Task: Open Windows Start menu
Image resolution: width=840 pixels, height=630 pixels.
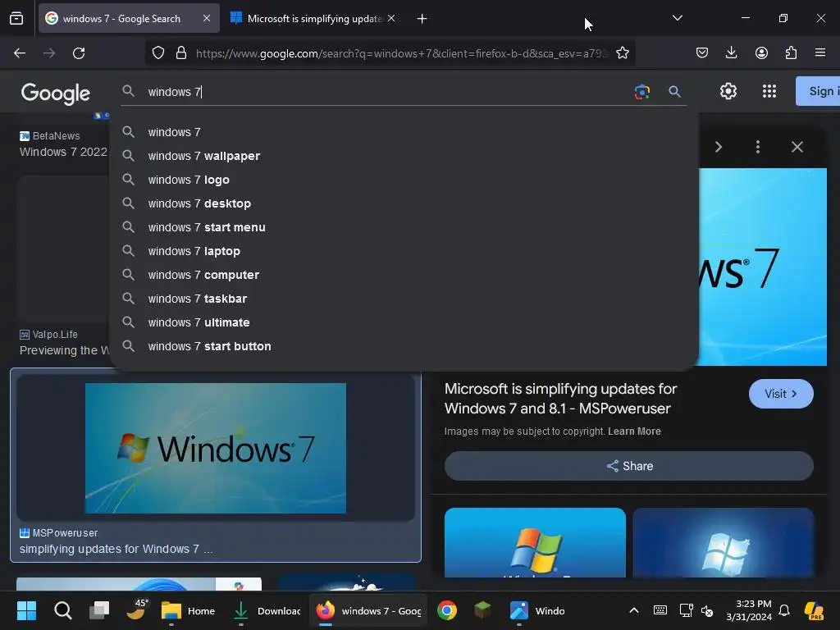Action: point(26,610)
